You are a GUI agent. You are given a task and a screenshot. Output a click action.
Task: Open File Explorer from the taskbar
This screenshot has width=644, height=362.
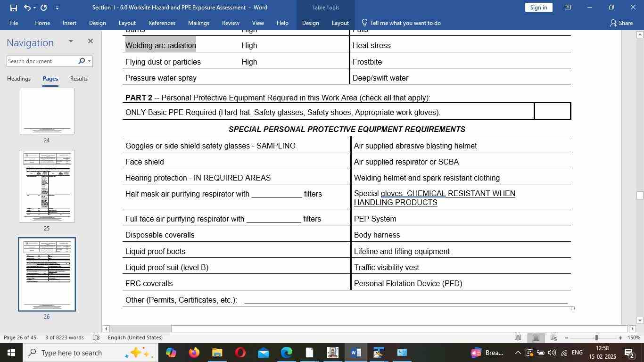pos(217,353)
